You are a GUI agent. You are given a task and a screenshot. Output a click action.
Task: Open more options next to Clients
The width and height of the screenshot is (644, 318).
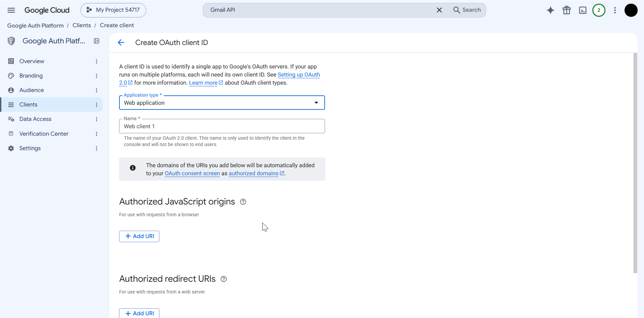tap(97, 104)
